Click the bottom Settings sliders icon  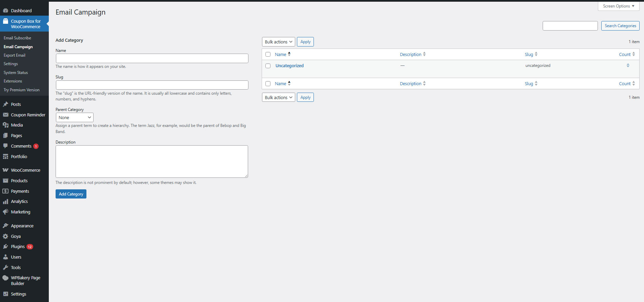point(5,294)
